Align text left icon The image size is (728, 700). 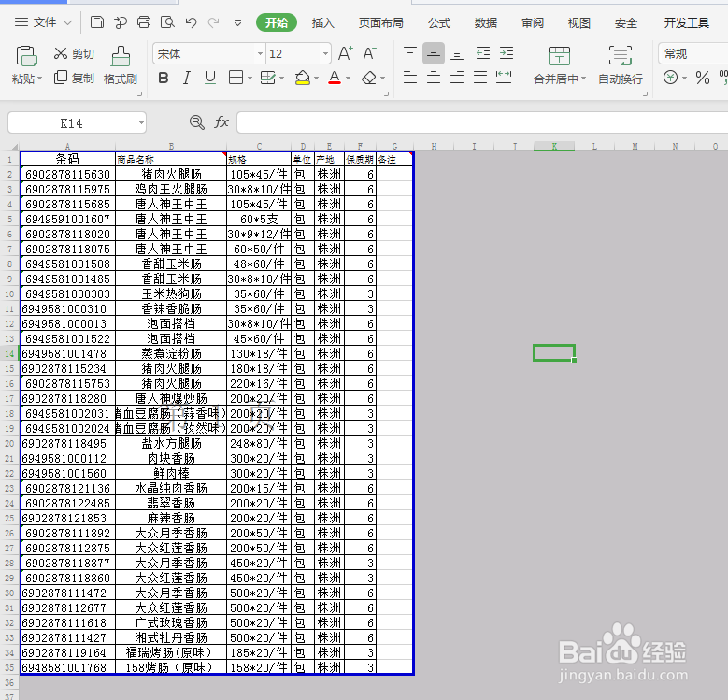[410, 78]
